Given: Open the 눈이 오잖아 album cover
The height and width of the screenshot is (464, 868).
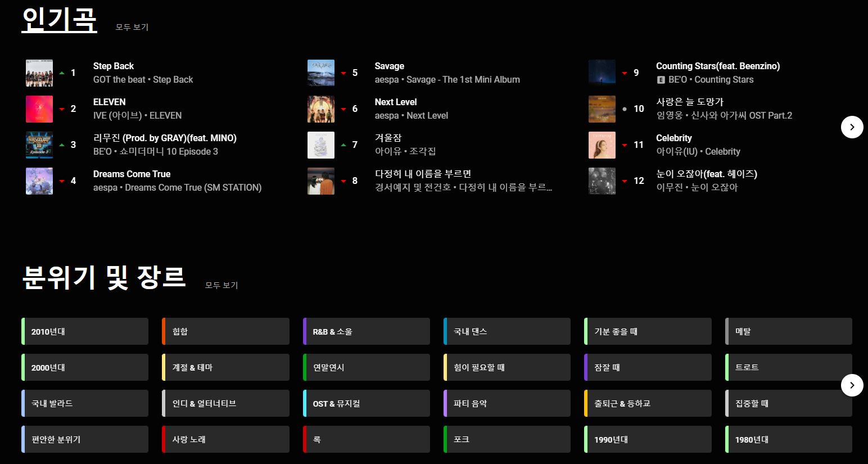Looking at the screenshot, I should pyautogui.click(x=602, y=181).
